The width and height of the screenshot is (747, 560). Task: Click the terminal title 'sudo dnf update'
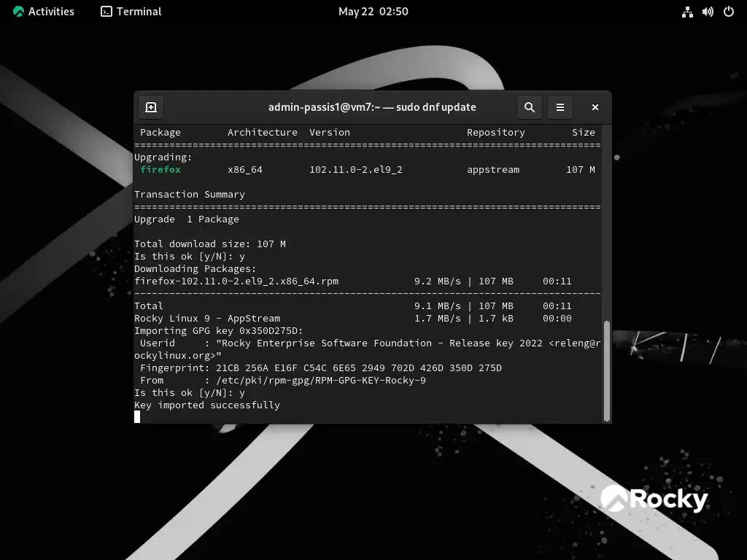436,107
